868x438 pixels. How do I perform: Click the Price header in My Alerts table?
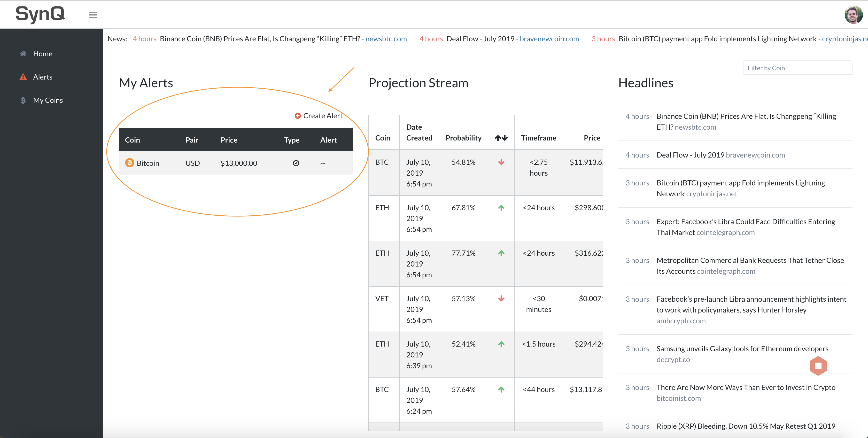point(229,140)
